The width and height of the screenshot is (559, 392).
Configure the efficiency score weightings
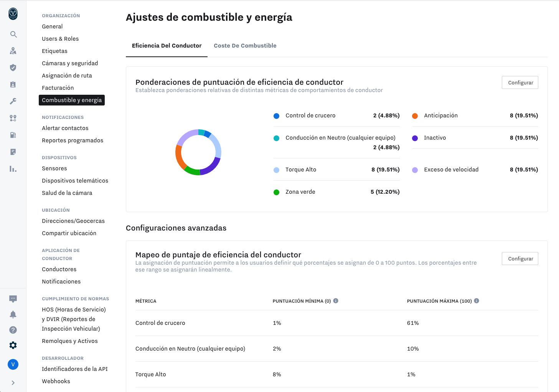(520, 82)
